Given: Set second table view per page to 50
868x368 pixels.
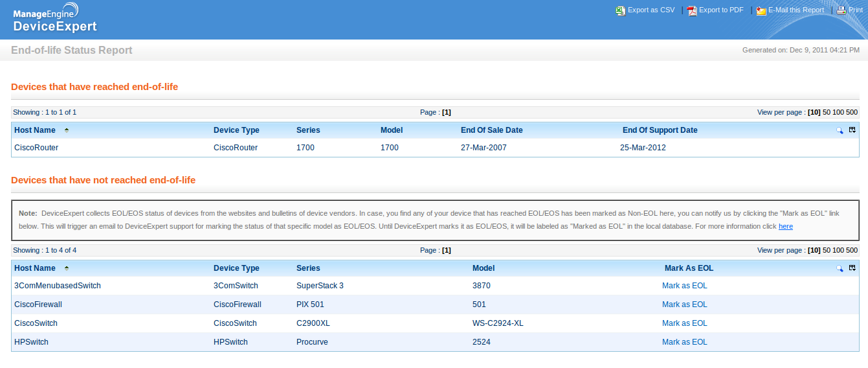Looking at the screenshot, I should (827, 250).
